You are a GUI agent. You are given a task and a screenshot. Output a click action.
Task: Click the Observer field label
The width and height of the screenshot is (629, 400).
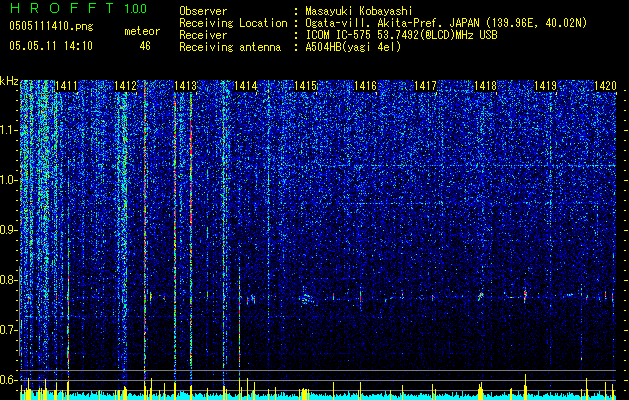[x=203, y=11]
